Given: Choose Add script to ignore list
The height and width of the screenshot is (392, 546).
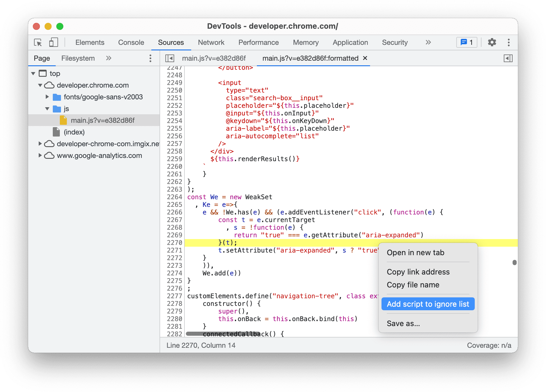Looking at the screenshot, I should tap(428, 304).
